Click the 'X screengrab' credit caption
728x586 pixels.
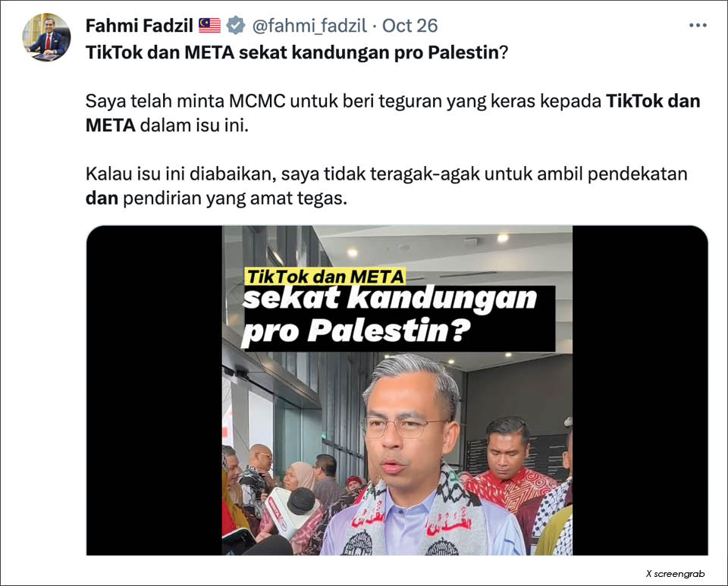676,574
